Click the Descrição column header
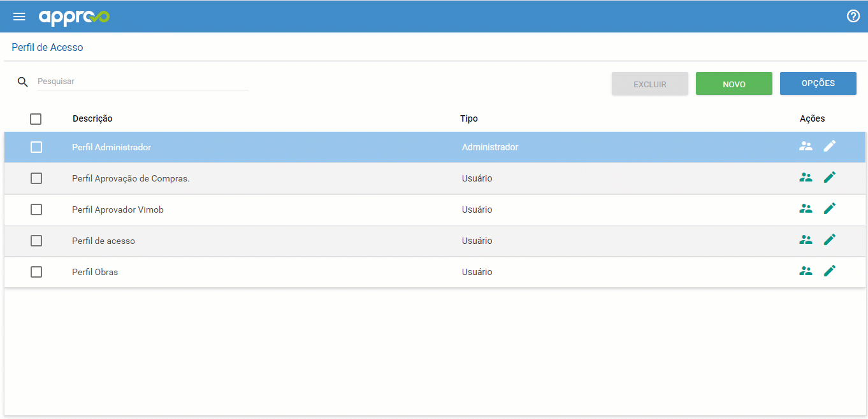Viewport: 868px width, 419px height. tap(92, 118)
